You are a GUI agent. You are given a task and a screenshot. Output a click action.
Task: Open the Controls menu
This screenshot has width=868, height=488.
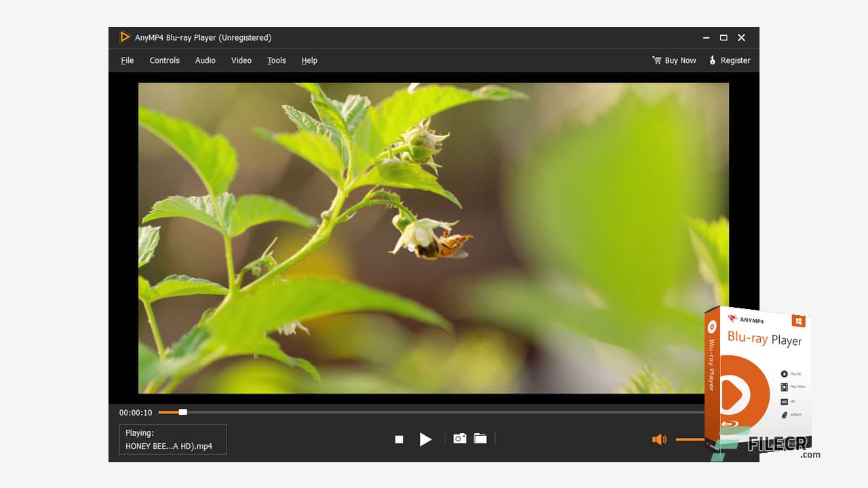tap(164, 60)
